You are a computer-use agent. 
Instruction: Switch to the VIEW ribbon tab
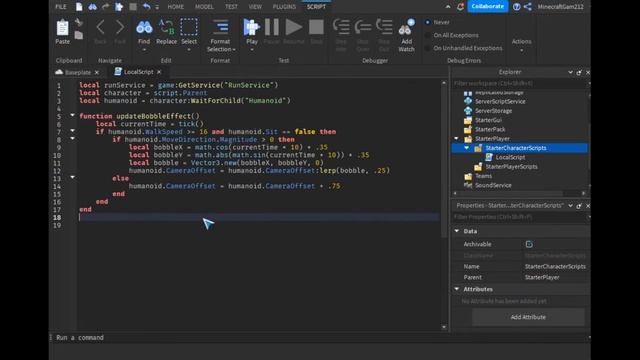255,7
